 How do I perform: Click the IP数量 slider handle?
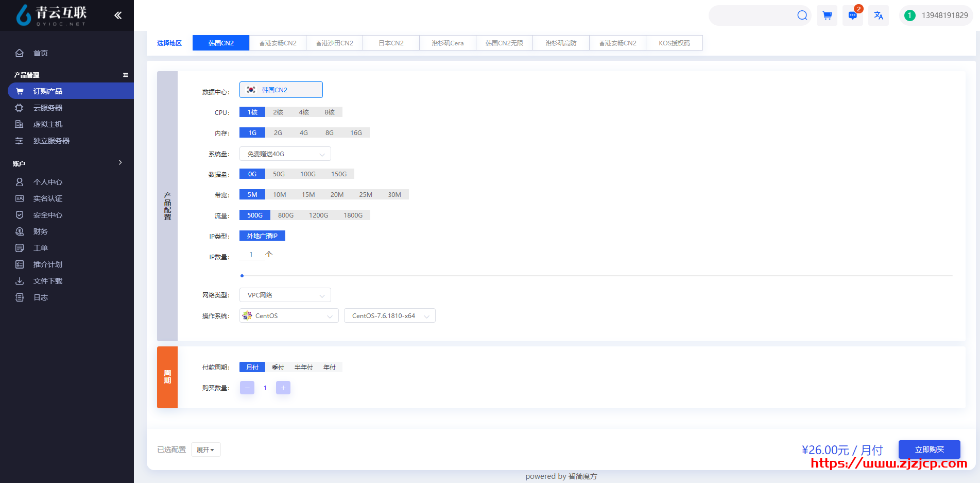pyautogui.click(x=242, y=276)
